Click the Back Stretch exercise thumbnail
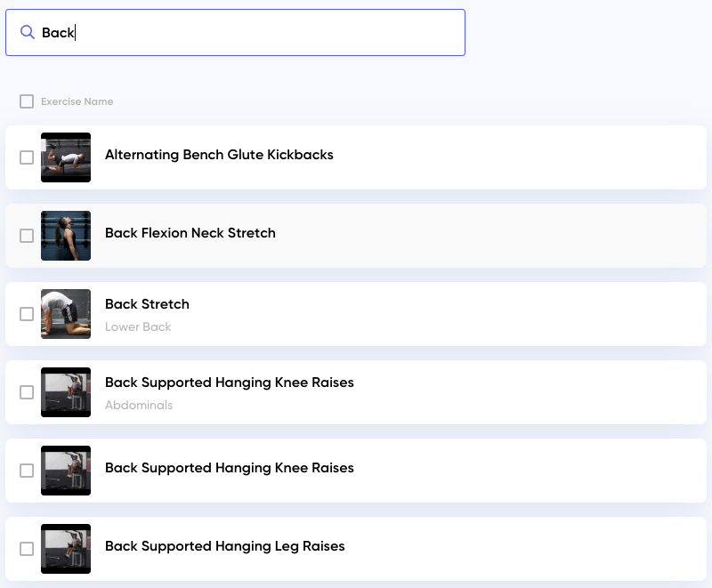This screenshot has width=712, height=588. coord(66,314)
